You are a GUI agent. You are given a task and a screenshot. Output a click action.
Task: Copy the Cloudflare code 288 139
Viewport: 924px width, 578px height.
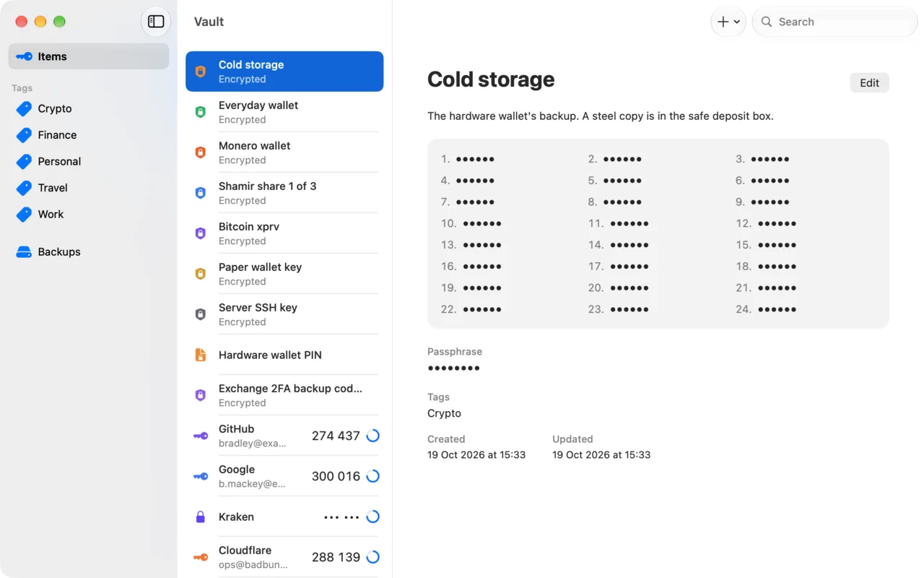[336, 557]
